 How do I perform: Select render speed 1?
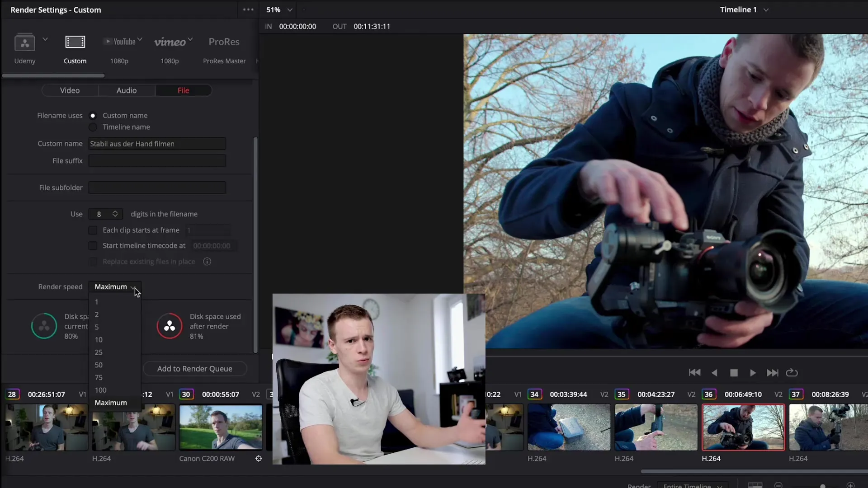click(115, 302)
